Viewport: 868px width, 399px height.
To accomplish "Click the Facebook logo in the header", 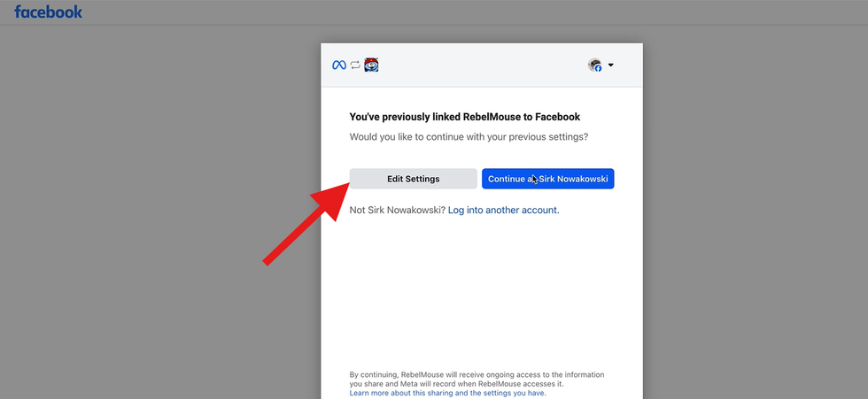I will click(x=48, y=12).
